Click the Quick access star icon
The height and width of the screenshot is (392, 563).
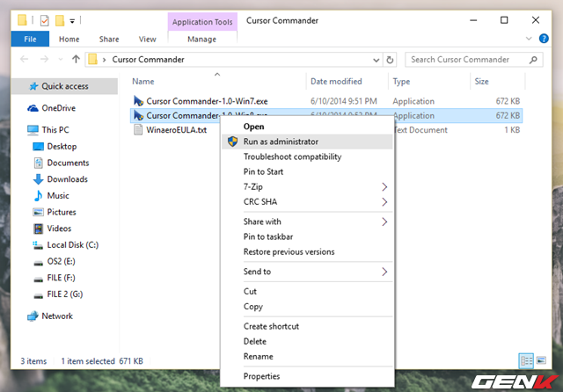pos(33,86)
